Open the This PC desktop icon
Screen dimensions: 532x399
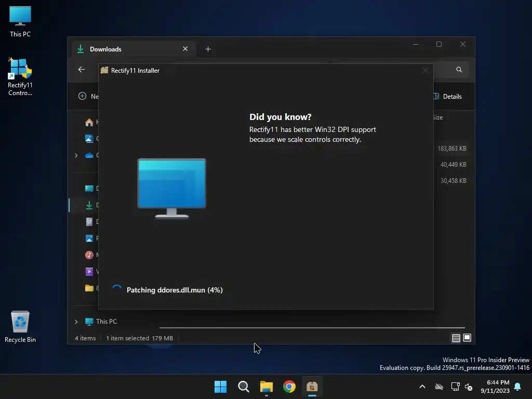[20, 21]
